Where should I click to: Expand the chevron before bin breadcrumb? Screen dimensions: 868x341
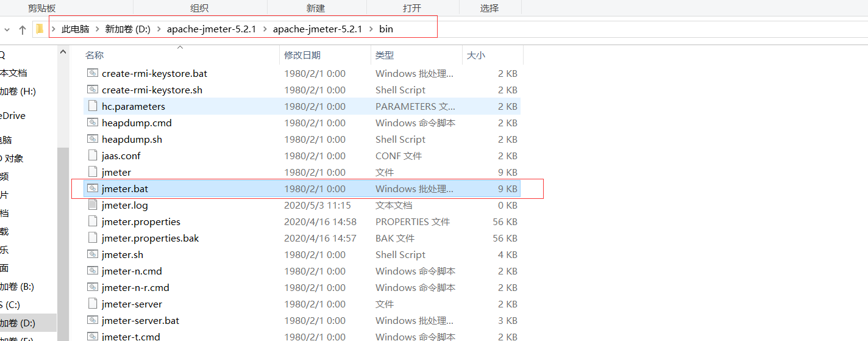point(371,29)
